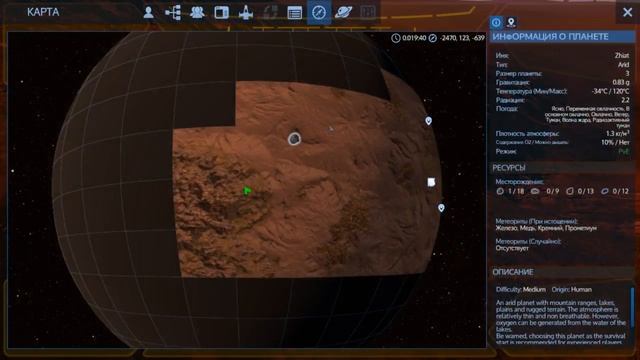Switch to the waypoint marker tab

tap(511, 22)
